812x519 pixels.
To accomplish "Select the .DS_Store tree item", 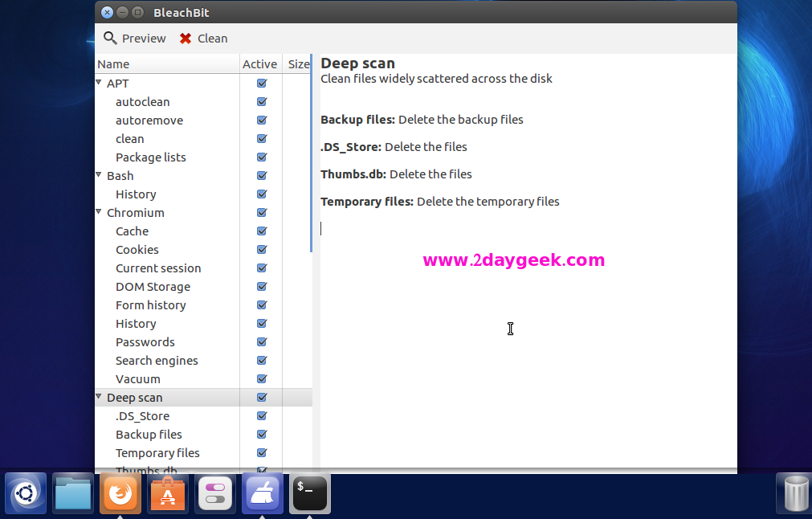I will tap(142, 416).
